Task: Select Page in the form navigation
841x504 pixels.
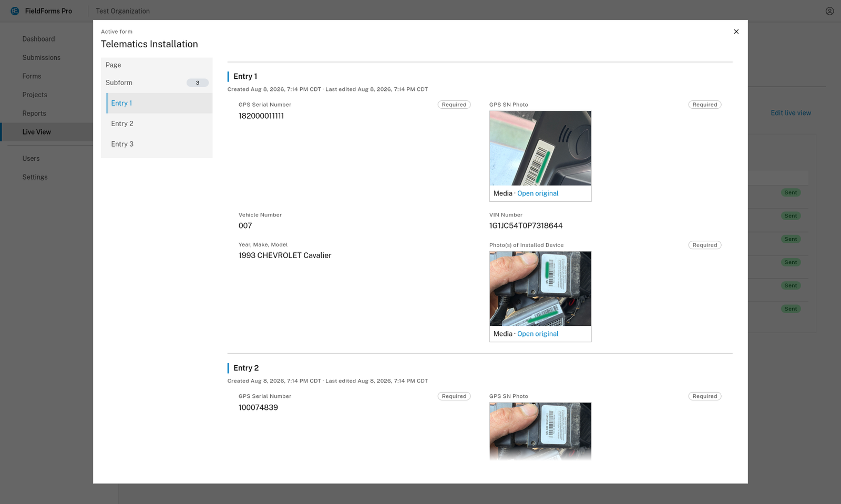Action: (x=157, y=65)
